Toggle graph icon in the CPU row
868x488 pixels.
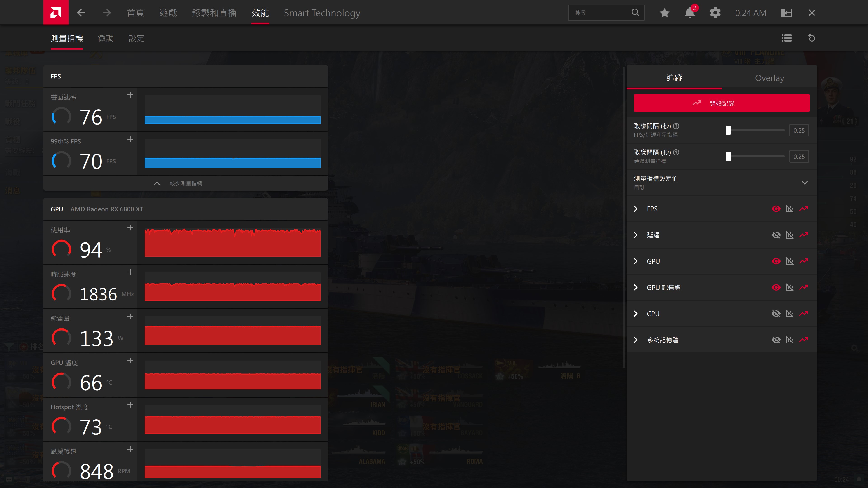click(x=790, y=314)
